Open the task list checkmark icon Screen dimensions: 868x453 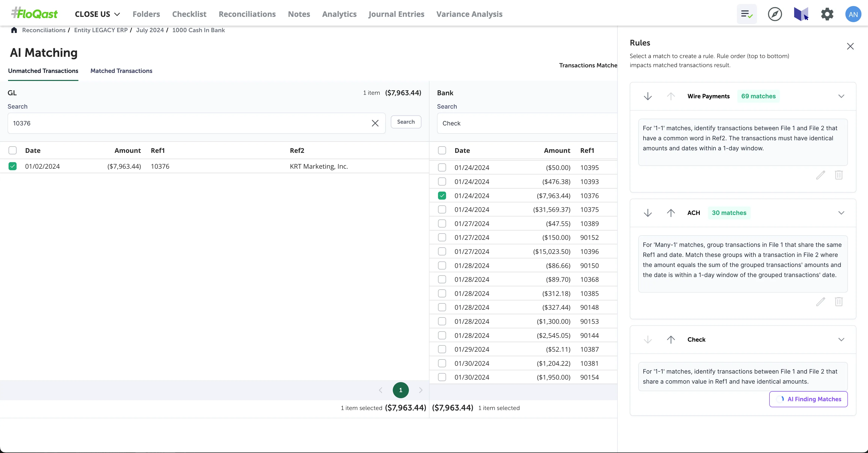tap(747, 14)
